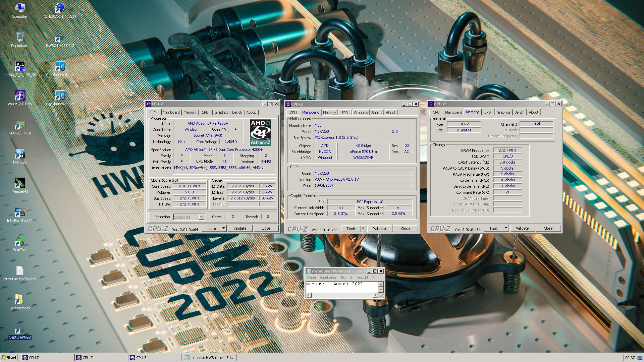Click Editor horizontal scrollbar left arrow

(309, 295)
